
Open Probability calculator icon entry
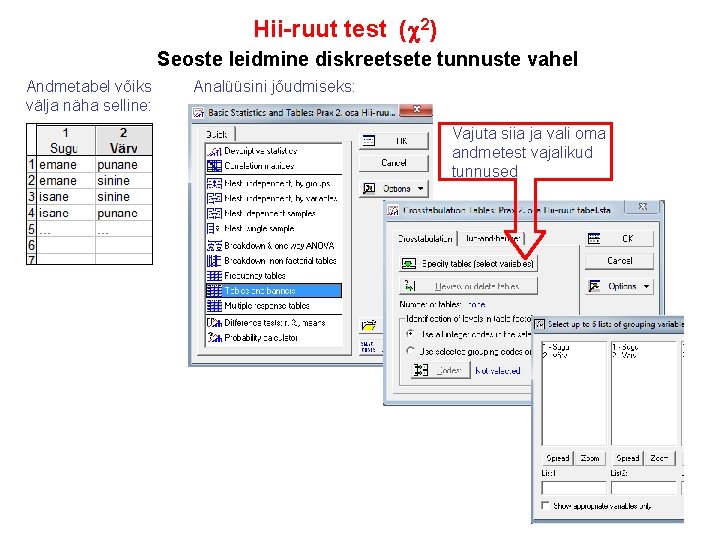click(214, 338)
